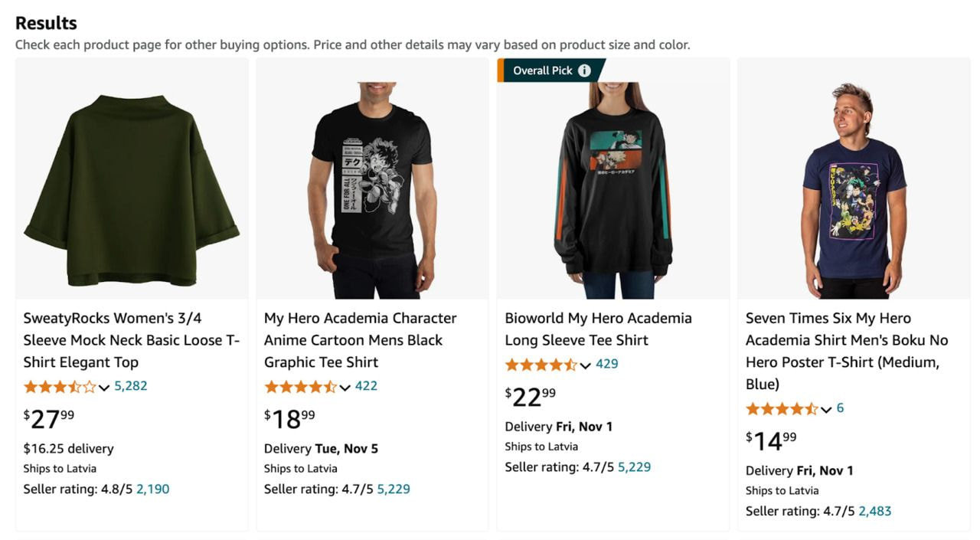Open the 2,483 seller ratings link
The height and width of the screenshot is (540, 980).
(x=875, y=511)
